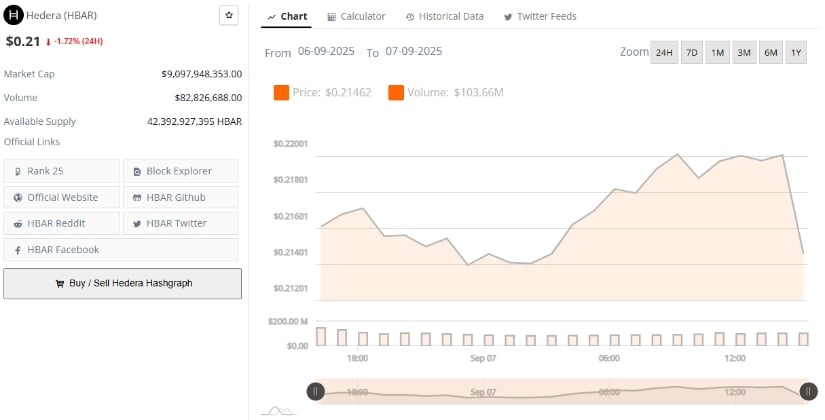Click the Hedera logo icon
The height and width of the screenshot is (420, 825).
coord(13,15)
